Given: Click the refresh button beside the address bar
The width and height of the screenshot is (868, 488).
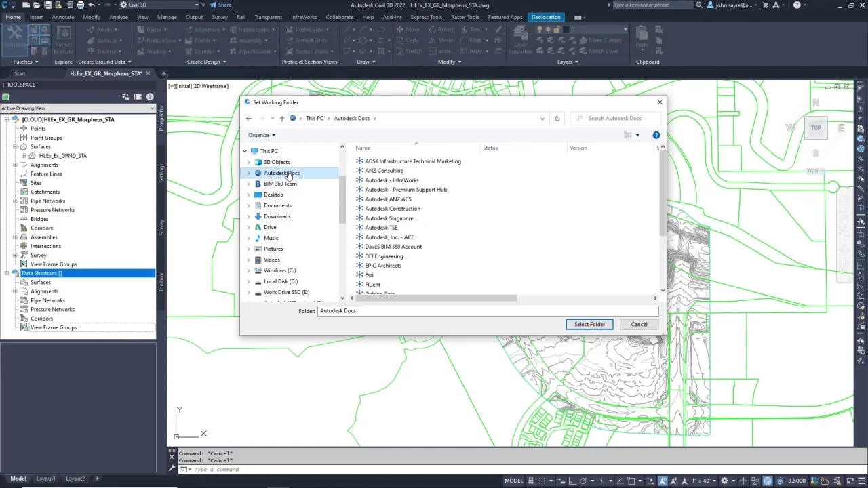Looking at the screenshot, I should [x=557, y=119].
